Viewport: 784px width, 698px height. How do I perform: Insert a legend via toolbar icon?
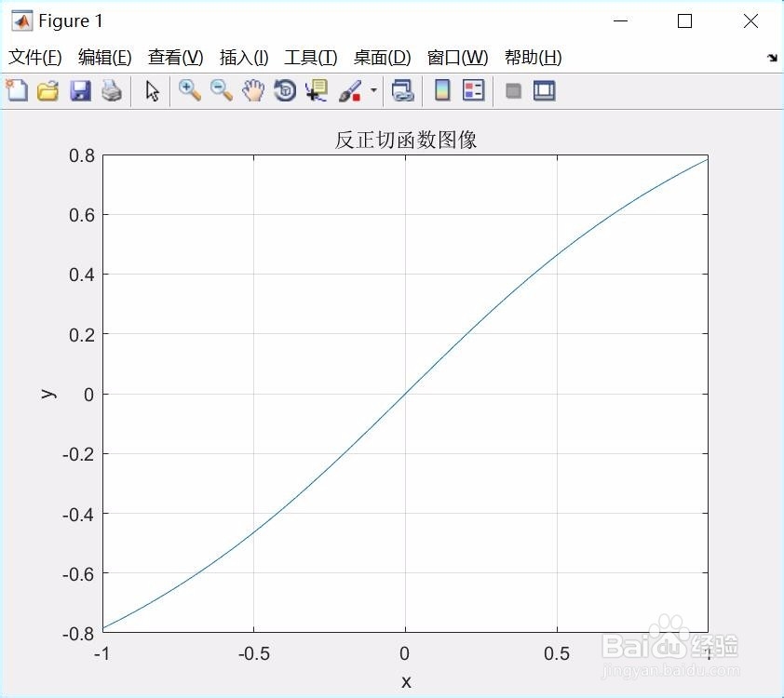[x=474, y=91]
